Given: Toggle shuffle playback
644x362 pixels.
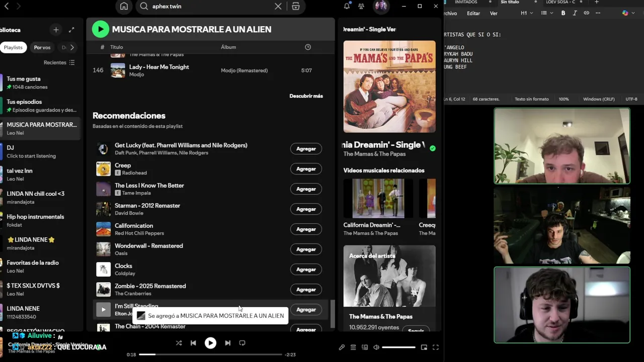Looking at the screenshot, I should point(179,343).
